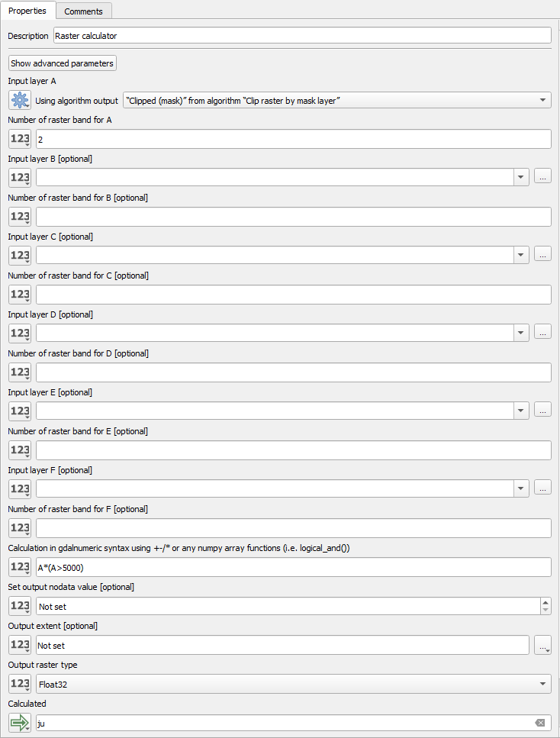Screen dimensions: 560x738
Task: Select the Properties tab
Action: (27, 11)
